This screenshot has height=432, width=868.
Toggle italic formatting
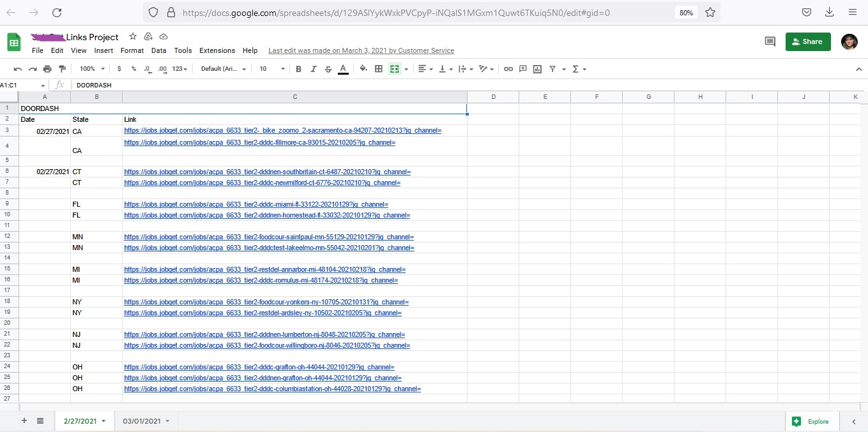[313, 69]
